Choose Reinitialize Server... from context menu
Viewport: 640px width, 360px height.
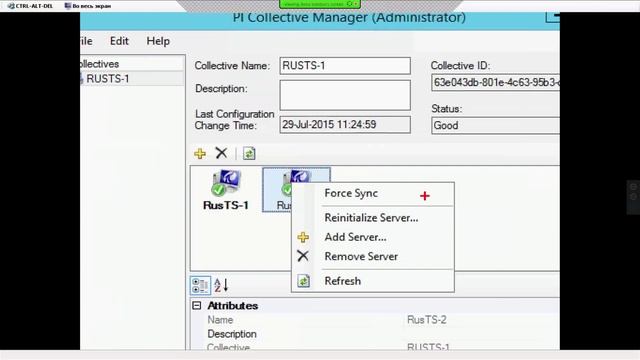tap(371, 218)
